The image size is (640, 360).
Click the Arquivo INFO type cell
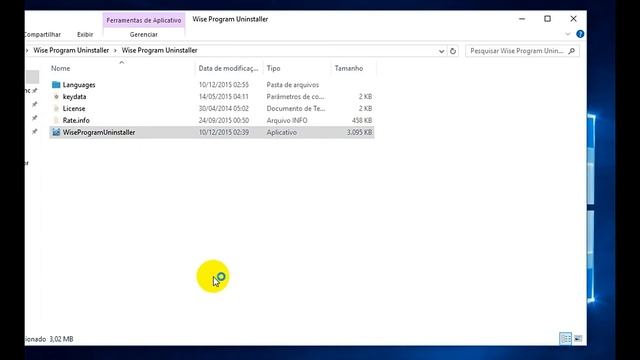[287, 120]
